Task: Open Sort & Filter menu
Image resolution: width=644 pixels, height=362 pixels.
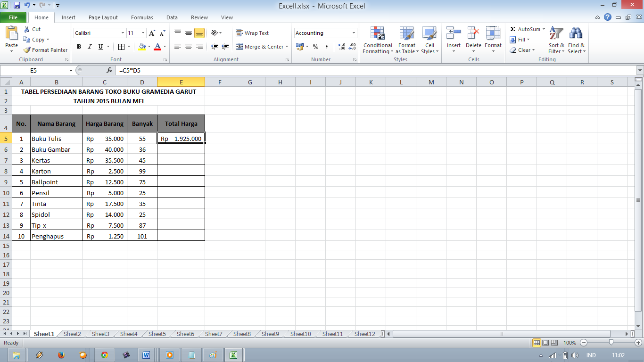Action: click(x=556, y=40)
